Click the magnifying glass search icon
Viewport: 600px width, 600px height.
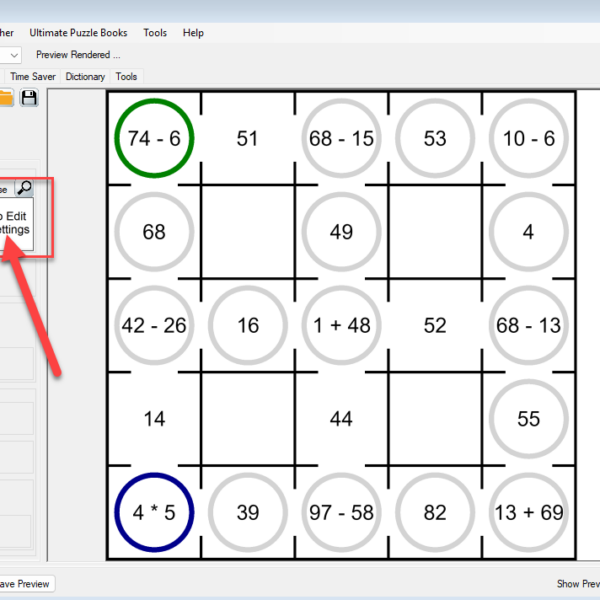[x=24, y=188]
